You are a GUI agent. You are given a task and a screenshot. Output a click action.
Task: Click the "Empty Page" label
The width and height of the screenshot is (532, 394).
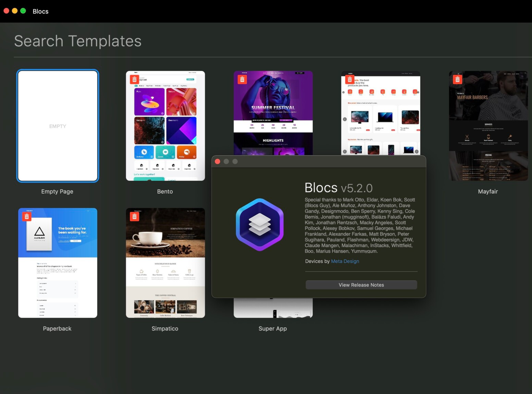pos(57,192)
